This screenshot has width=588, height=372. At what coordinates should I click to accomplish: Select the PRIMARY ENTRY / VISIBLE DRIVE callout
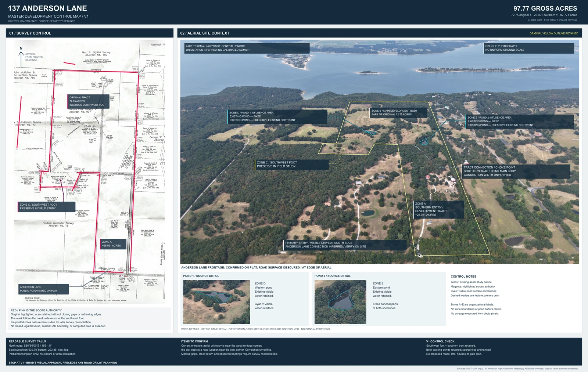345,245
